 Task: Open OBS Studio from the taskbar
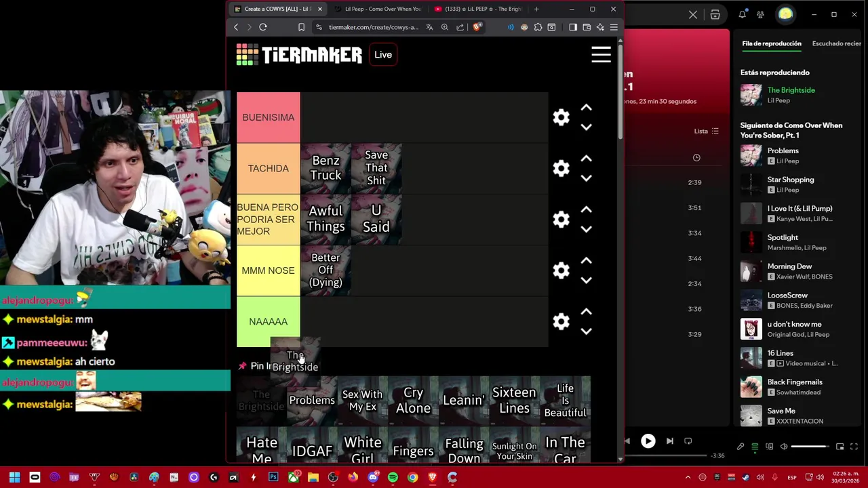333,477
